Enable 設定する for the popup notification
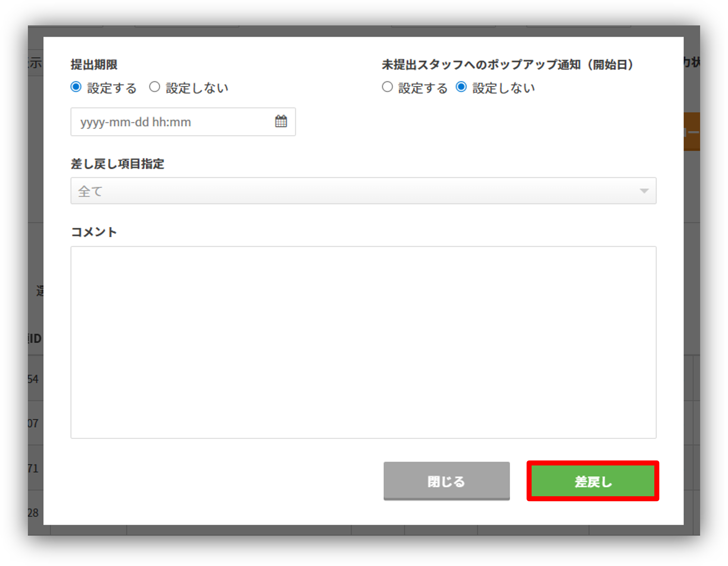This screenshot has height=566, width=728. 387,87
